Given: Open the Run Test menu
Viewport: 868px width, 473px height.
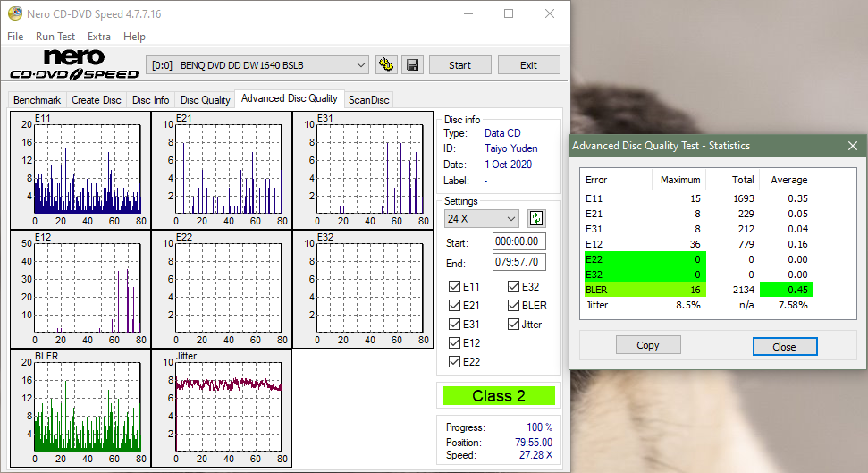Looking at the screenshot, I should [x=55, y=36].
